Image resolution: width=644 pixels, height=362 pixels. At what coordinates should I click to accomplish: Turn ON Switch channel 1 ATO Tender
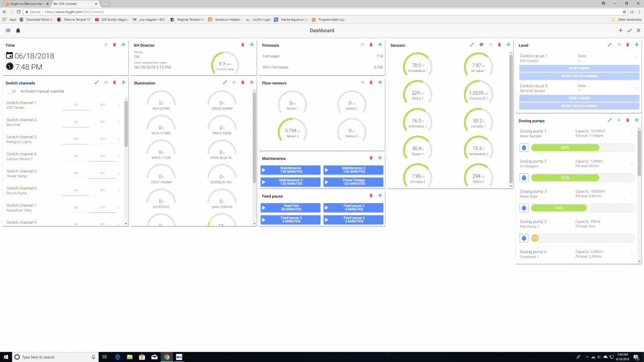point(76,105)
